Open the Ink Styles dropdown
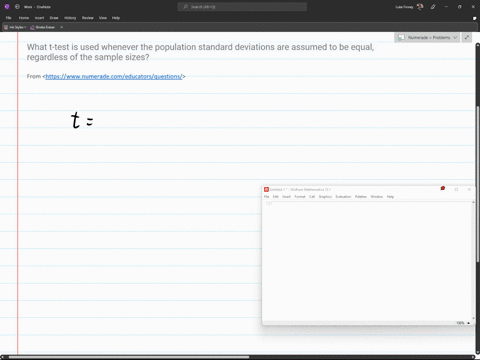This screenshot has height=360, width=480. coord(15,27)
